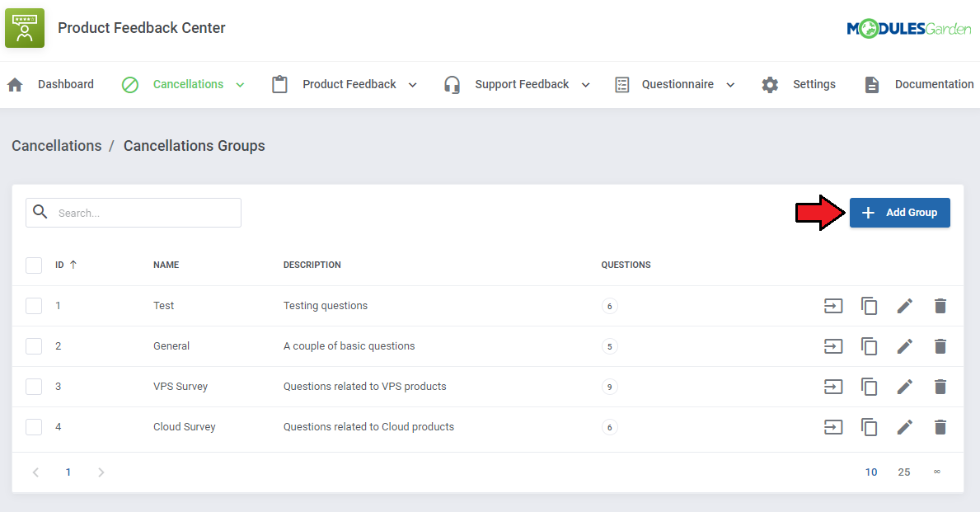Edit the Test group

tap(904, 306)
